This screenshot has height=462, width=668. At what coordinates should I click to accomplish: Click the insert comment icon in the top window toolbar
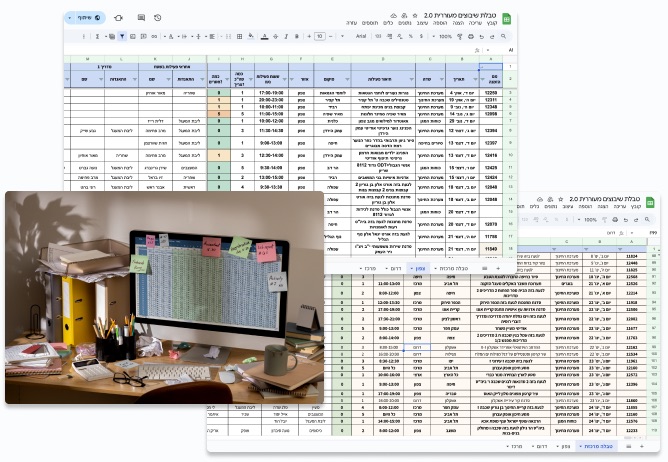(x=144, y=37)
